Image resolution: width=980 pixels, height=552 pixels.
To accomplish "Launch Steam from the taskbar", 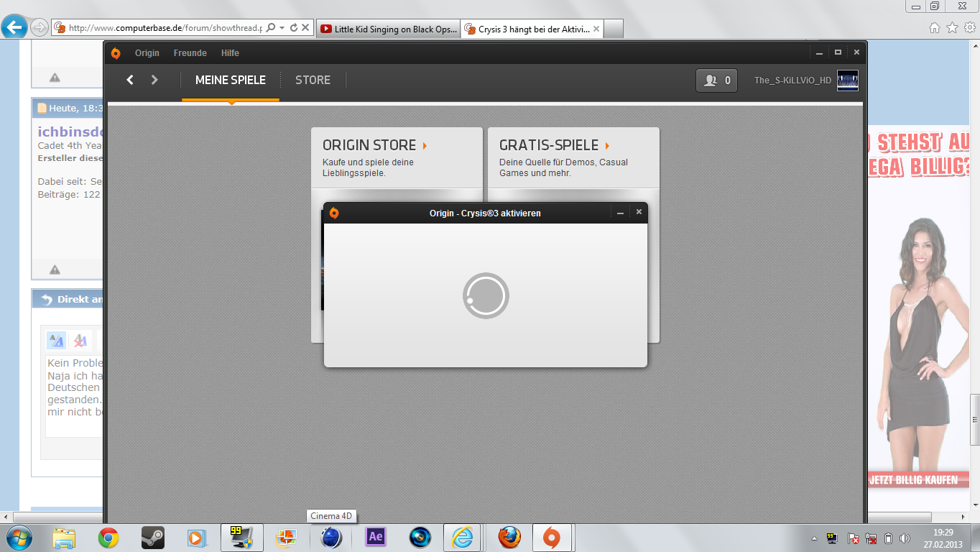I will click(x=152, y=538).
